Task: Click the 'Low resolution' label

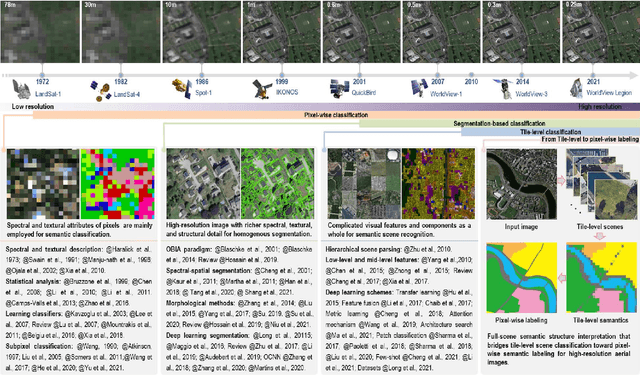Action: coord(33,107)
